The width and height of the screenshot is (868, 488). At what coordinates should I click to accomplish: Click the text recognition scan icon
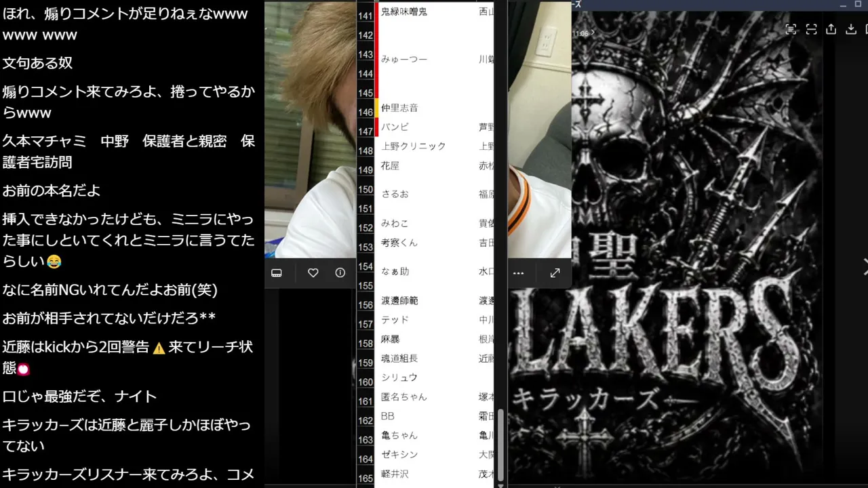point(791,29)
